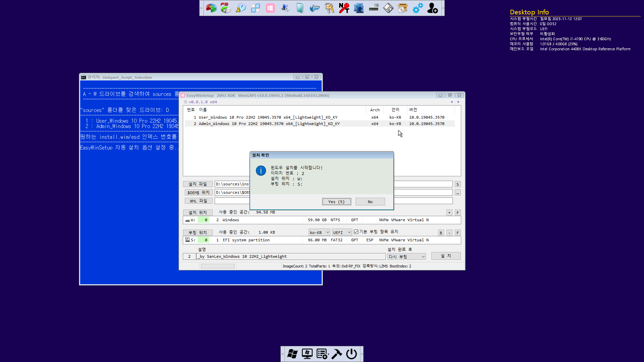Launch the NT red key password icon

pos(344,8)
